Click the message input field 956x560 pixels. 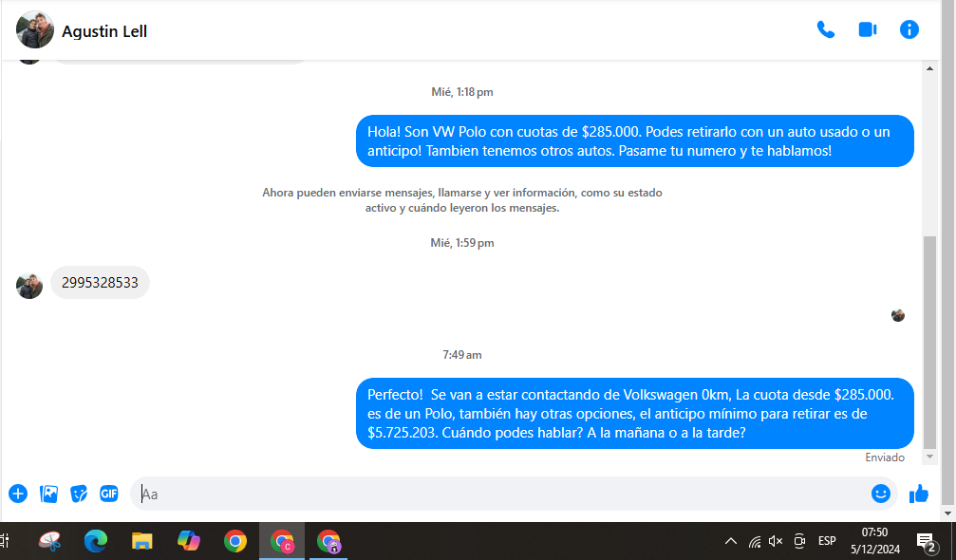494,494
